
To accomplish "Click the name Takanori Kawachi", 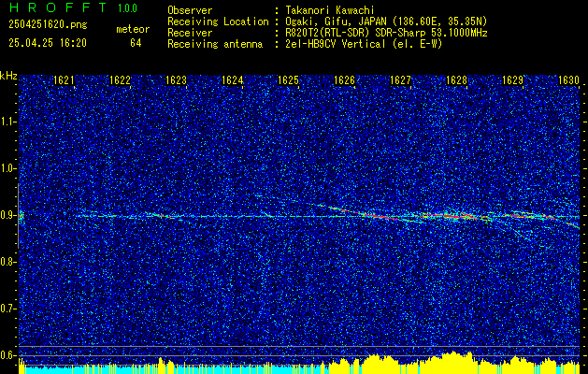I will click(330, 10).
